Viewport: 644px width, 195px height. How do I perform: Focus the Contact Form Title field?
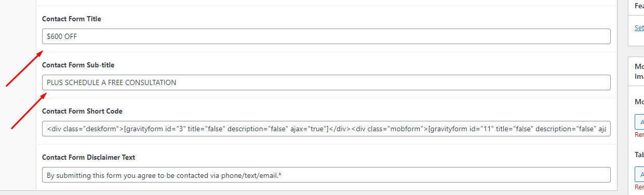[x=326, y=36]
